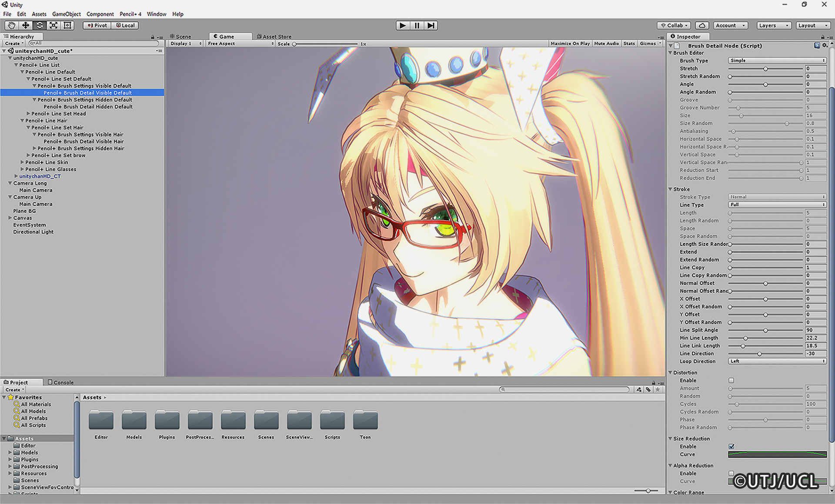The image size is (835, 504).
Task: Start Play mode
Action: click(x=403, y=25)
